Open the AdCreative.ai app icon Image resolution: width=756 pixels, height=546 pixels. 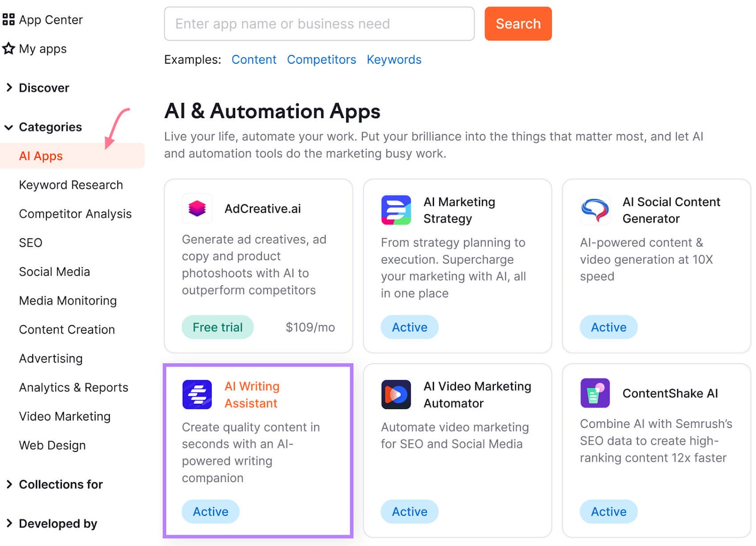(197, 209)
